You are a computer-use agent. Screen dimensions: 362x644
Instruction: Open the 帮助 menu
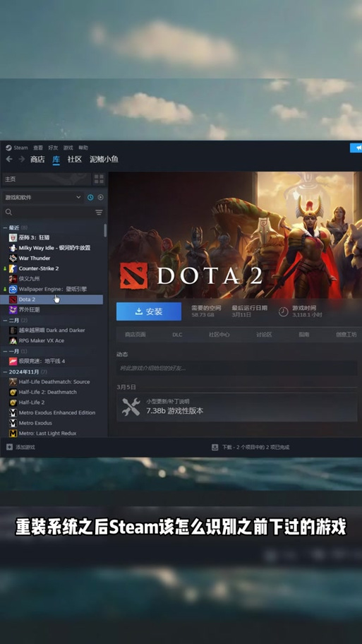point(83,148)
